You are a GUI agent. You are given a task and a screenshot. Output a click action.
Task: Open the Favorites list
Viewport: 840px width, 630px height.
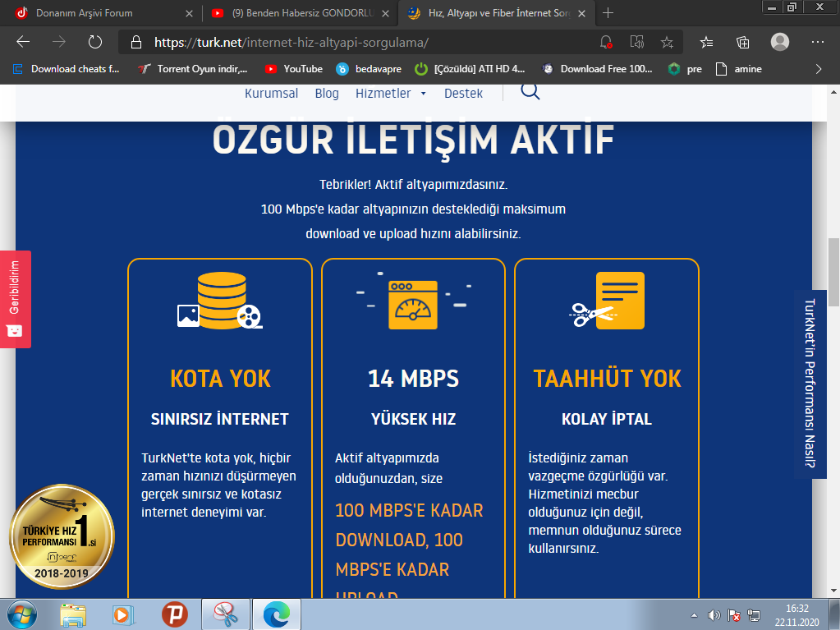707,43
